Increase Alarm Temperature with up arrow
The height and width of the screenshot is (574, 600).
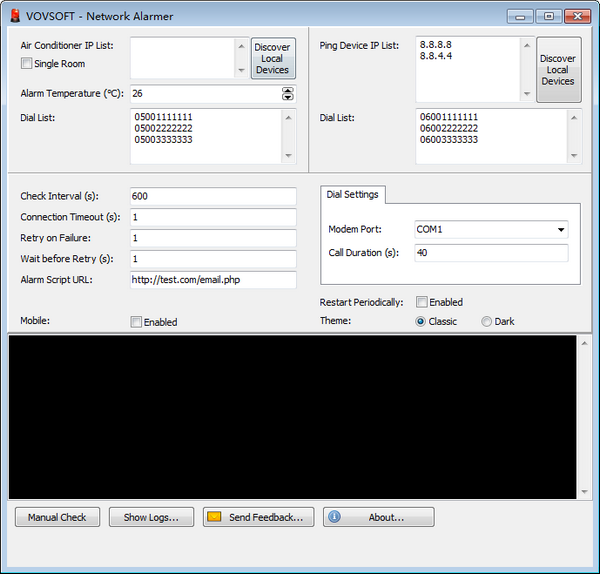[x=288, y=90]
